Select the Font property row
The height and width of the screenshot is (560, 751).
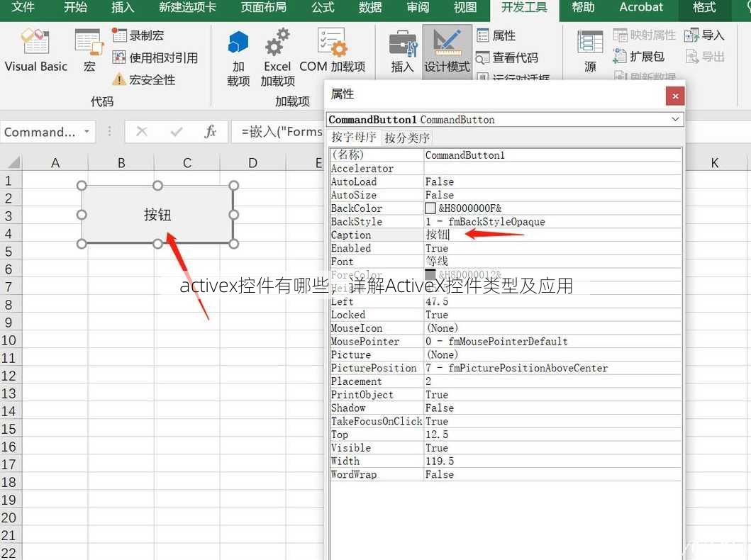(x=506, y=262)
